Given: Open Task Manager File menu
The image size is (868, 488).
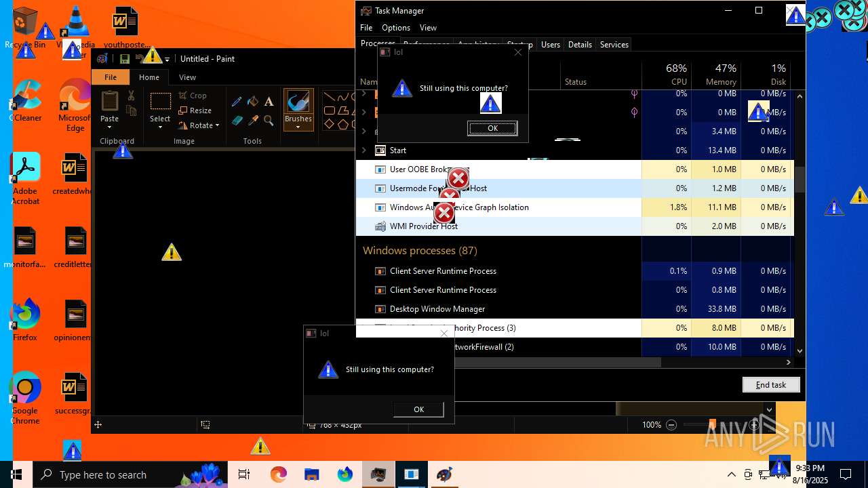Looking at the screenshot, I should coord(366,28).
